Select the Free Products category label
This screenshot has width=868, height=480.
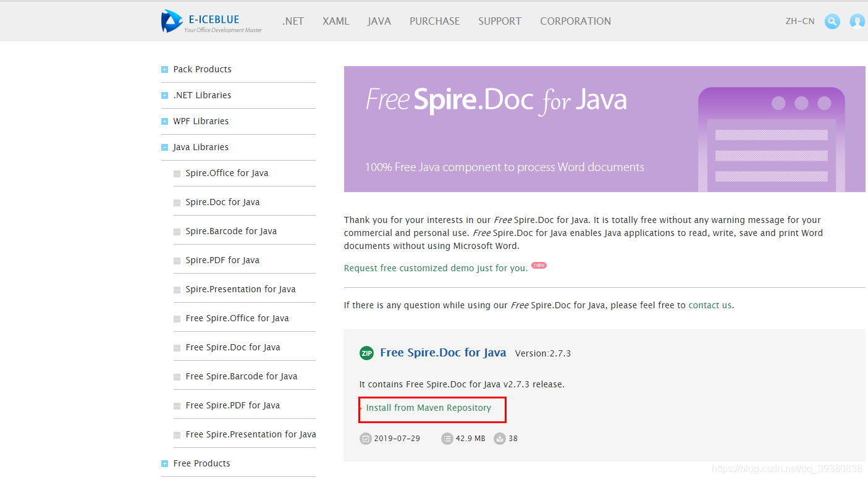pos(201,463)
